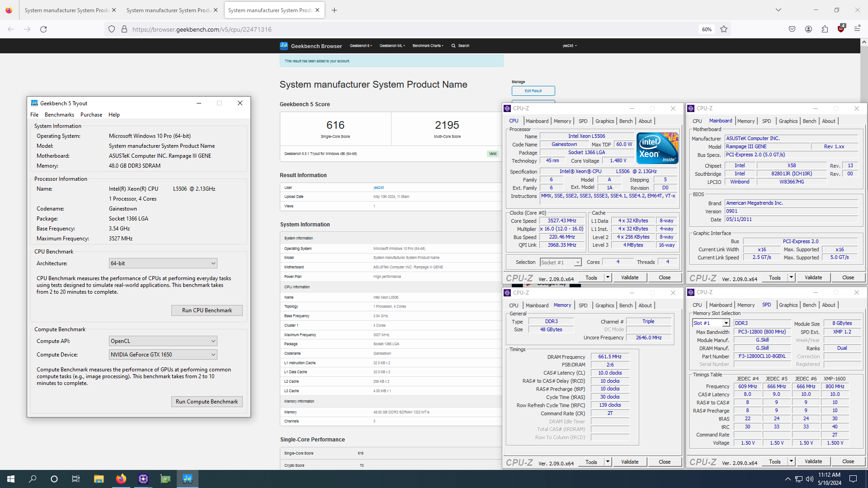Switch to Geekbench 5 on taskbar
This screenshot has height=488, width=868.
(187, 479)
